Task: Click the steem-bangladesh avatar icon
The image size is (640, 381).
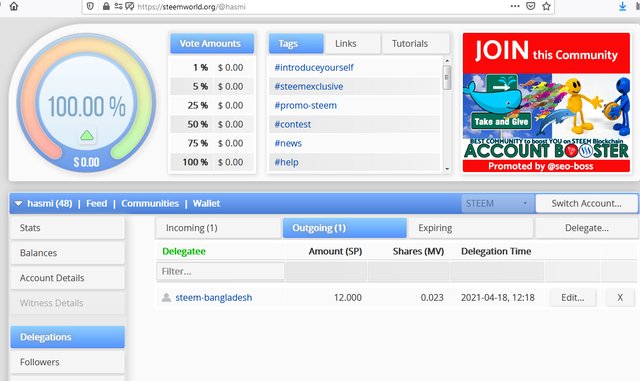Action: click(x=166, y=297)
